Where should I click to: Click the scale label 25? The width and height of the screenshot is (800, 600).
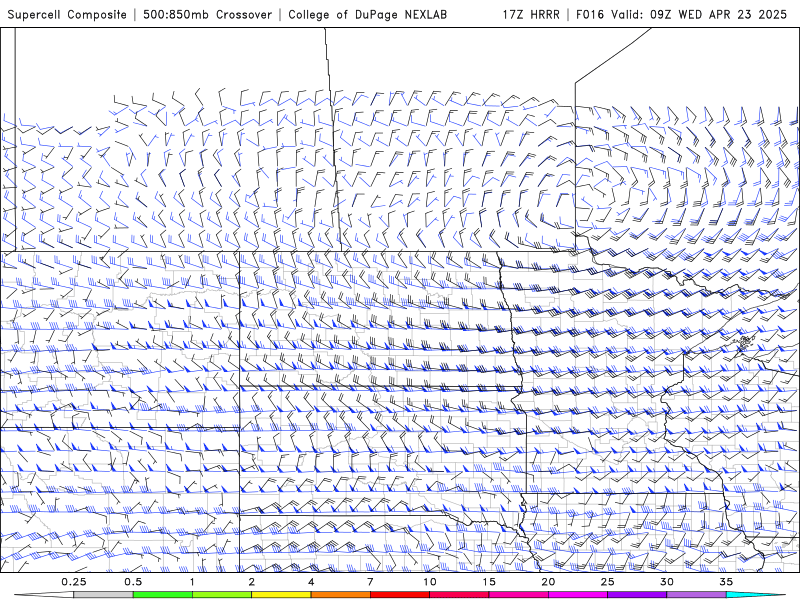pos(607,582)
